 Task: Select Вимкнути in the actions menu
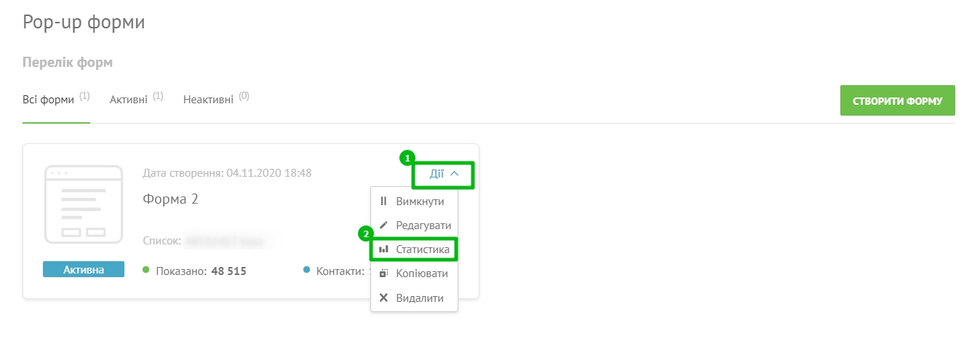(414, 202)
